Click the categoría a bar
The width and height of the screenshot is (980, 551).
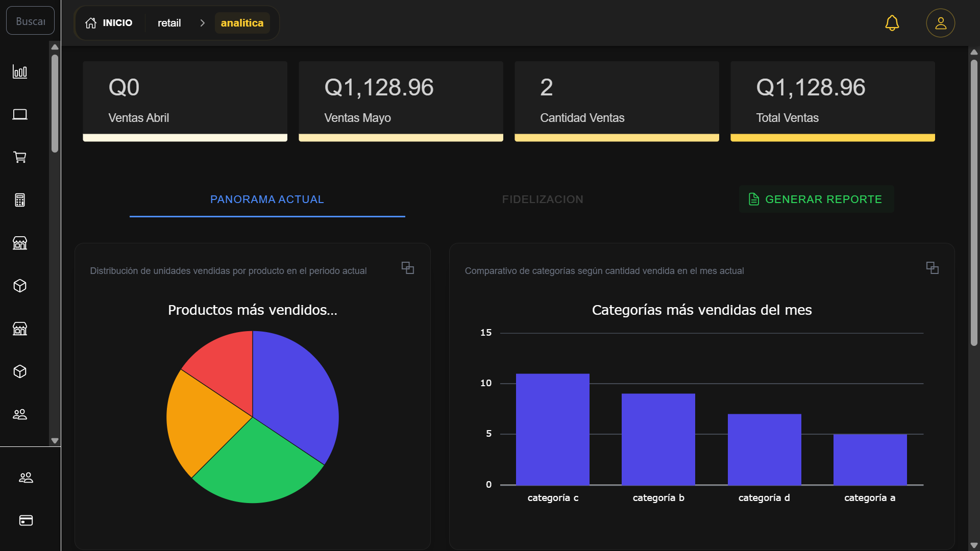(870, 460)
